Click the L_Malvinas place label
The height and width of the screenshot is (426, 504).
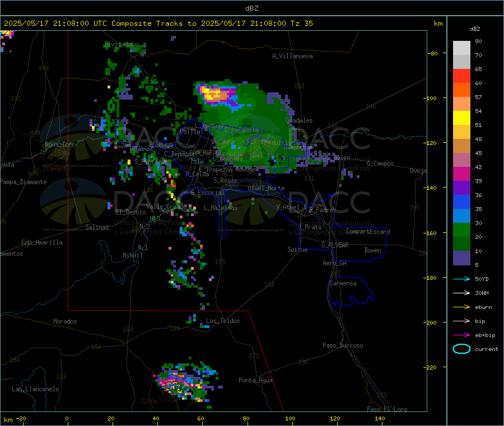click(x=221, y=208)
